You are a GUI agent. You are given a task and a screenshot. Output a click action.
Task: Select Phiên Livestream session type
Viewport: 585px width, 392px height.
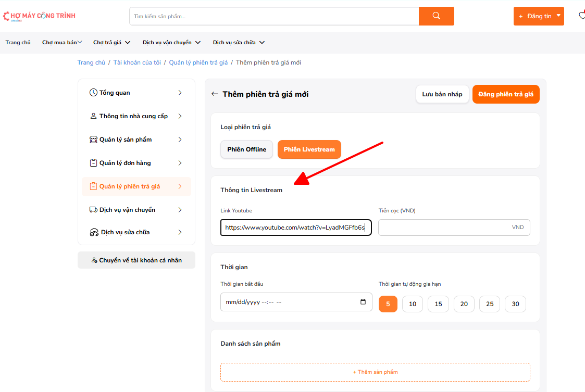[x=309, y=149]
